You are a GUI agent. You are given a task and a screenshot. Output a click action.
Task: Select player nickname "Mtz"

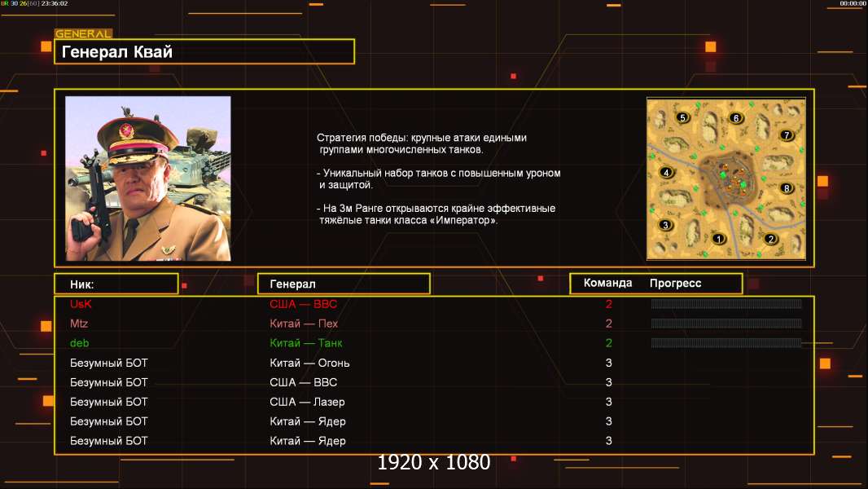(x=79, y=324)
